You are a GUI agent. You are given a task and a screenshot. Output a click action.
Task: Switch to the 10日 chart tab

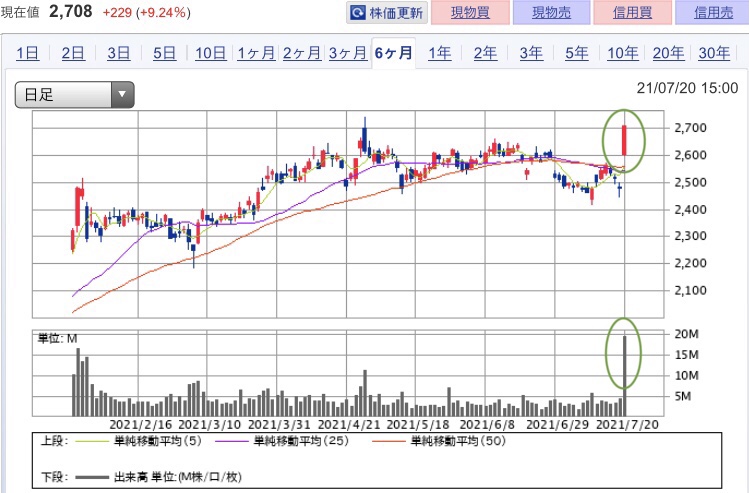(210, 53)
